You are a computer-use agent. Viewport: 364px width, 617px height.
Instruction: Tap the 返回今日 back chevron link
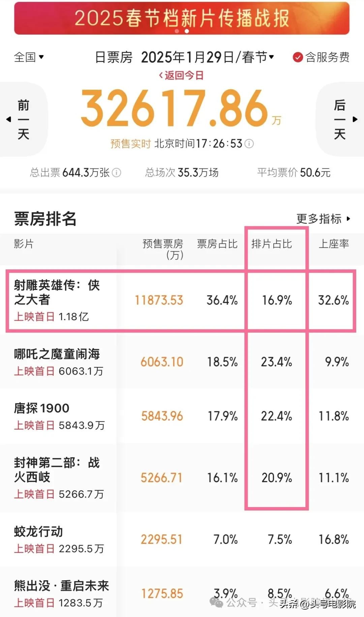click(x=181, y=75)
